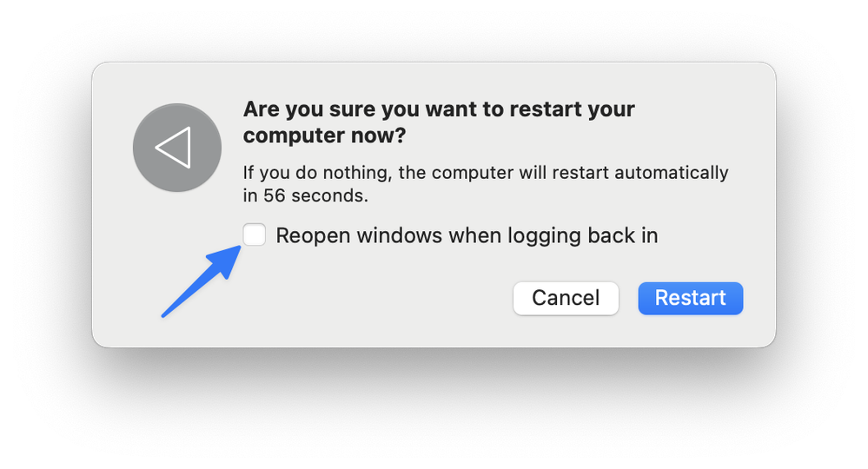Tick the checkbox the blue arrow points to

(x=254, y=234)
